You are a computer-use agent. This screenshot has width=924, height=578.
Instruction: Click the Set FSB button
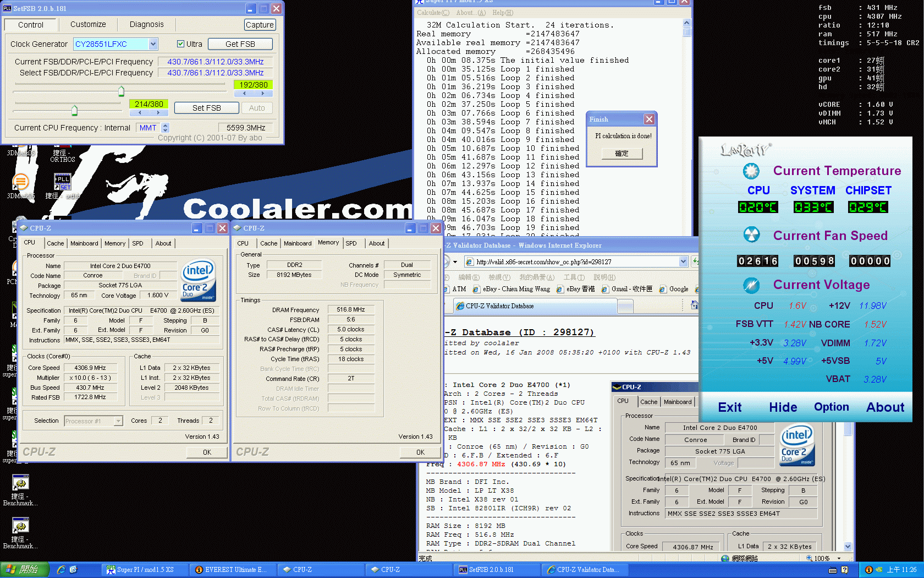click(x=206, y=108)
